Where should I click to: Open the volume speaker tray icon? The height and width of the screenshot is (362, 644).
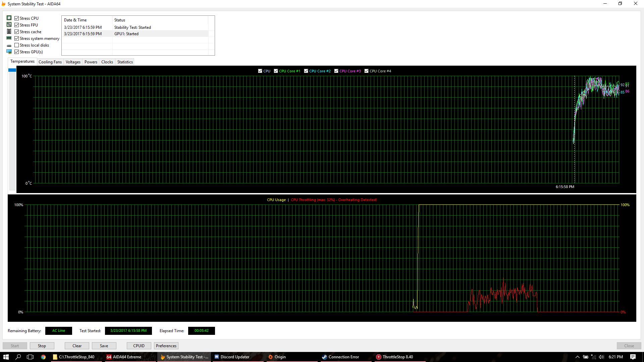click(601, 357)
